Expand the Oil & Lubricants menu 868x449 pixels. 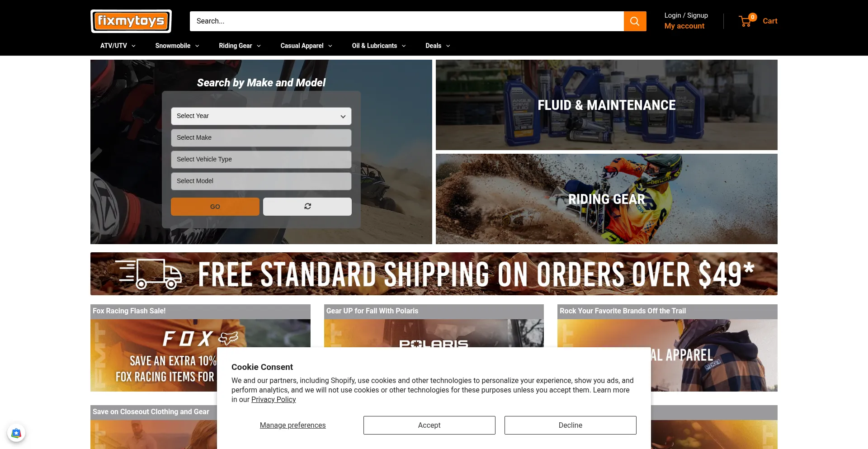(x=379, y=46)
